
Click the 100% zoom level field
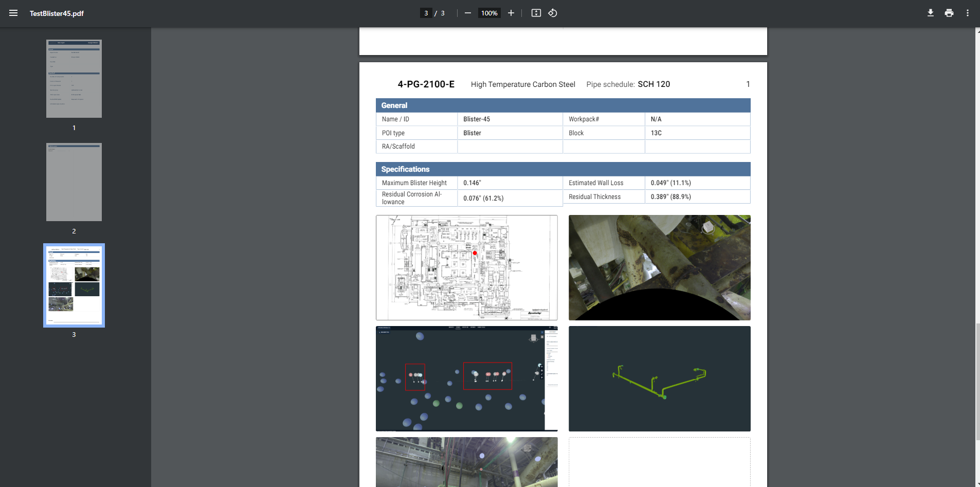click(489, 13)
